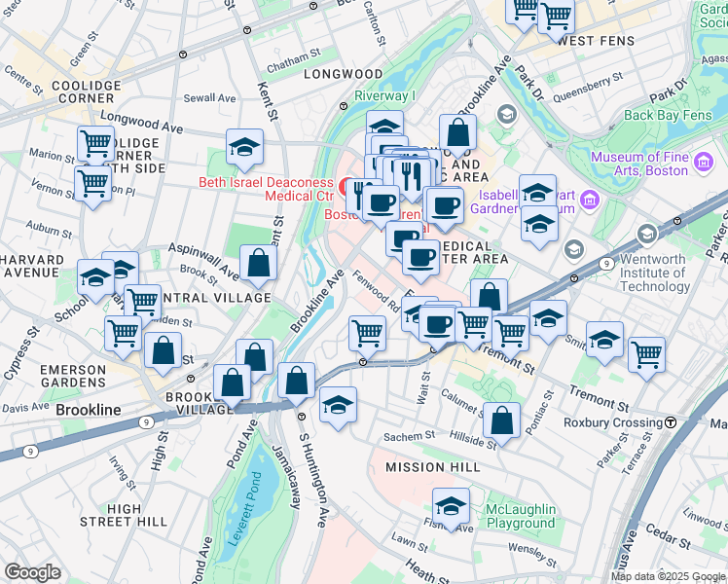Click the Roxbury Crossing station label
This screenshot has width=728, height=584.
tap(613, 422)
